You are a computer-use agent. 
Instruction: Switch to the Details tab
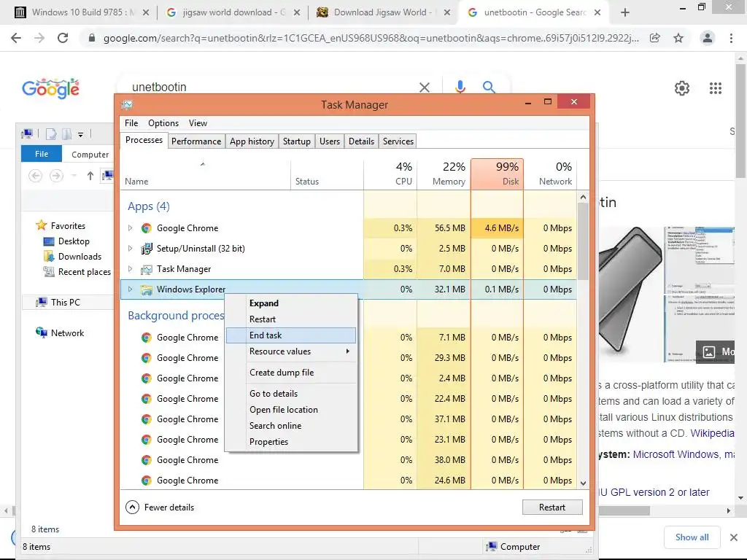(x=361, y=141)
